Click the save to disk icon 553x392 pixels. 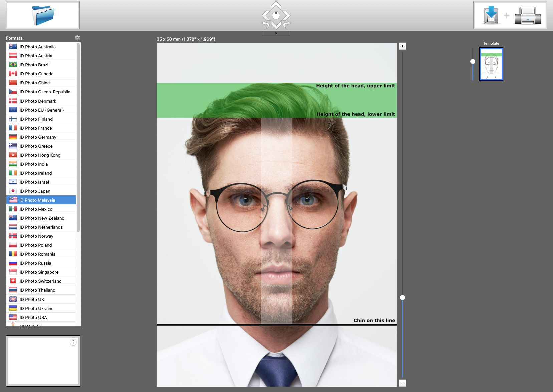click(491, 15)
